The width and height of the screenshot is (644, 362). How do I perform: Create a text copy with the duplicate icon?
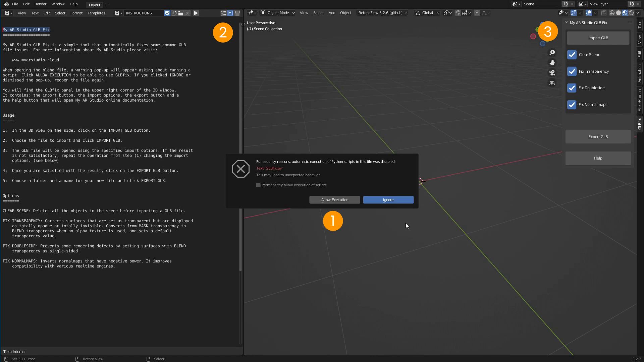(x=174, y=13)
